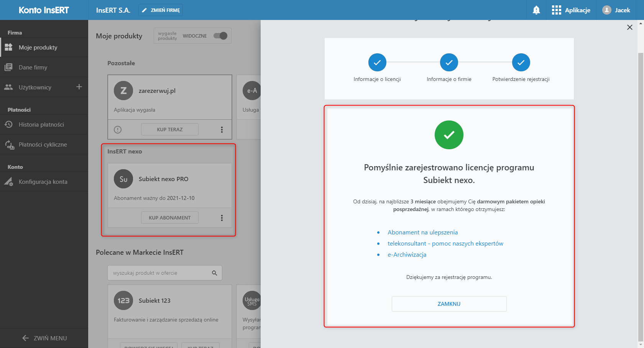Screen dimensions: 644x348
Task: Click KUP TERAZ on zarezerwuj.pl card
Action: [170, 130]
